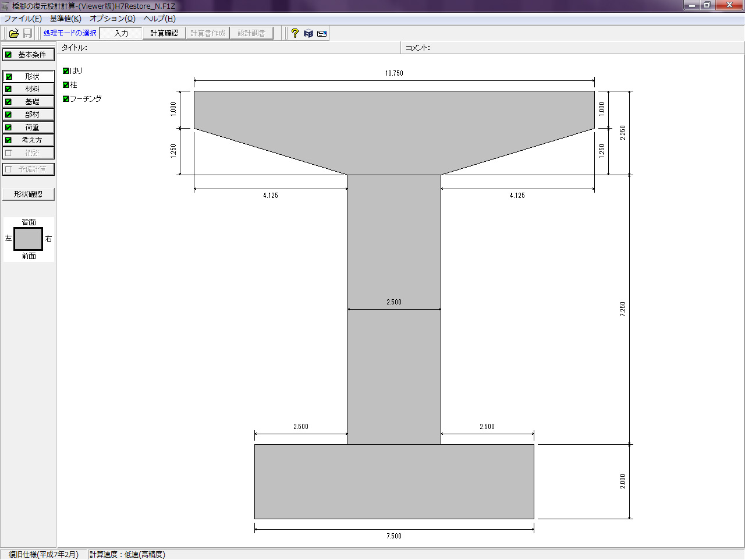Click the right-side 1.000 beam dimension
The height and width of the screenshot is (560, 745).
602,109
